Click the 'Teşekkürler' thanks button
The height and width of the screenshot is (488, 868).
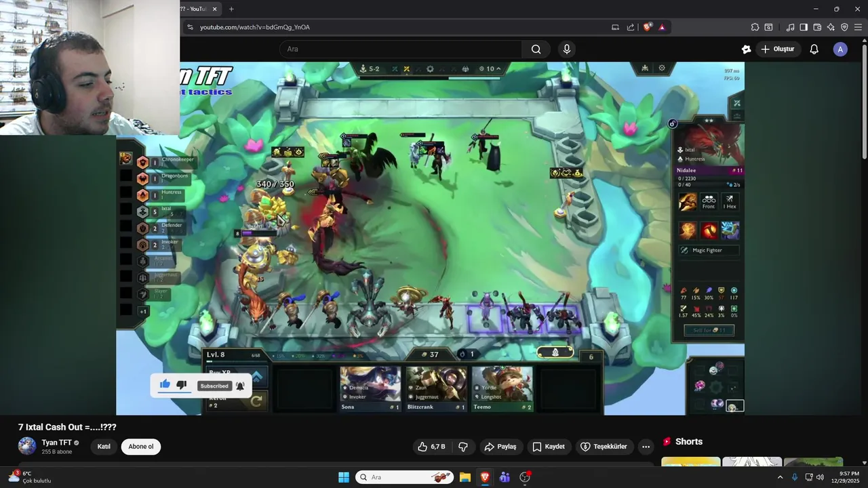[606, 447]
